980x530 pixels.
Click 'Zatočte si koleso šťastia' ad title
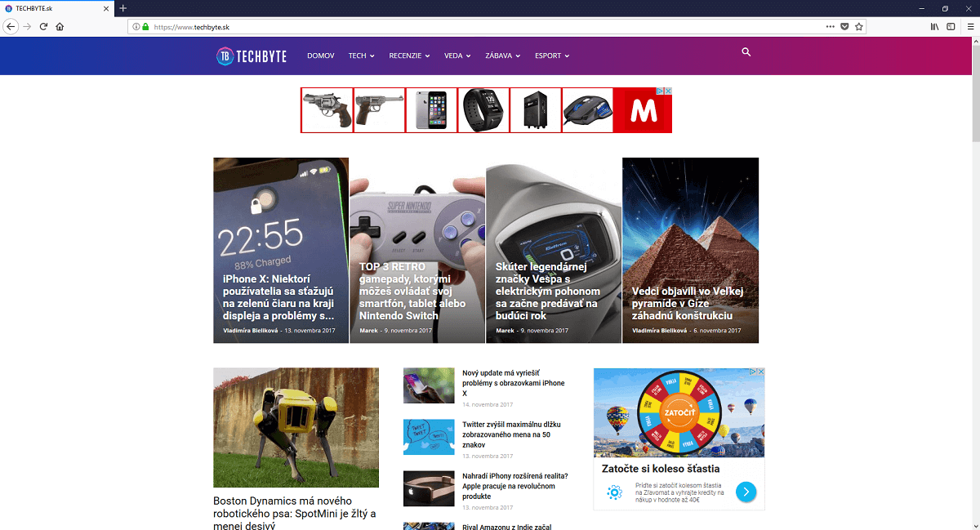[x=661, y=469]
